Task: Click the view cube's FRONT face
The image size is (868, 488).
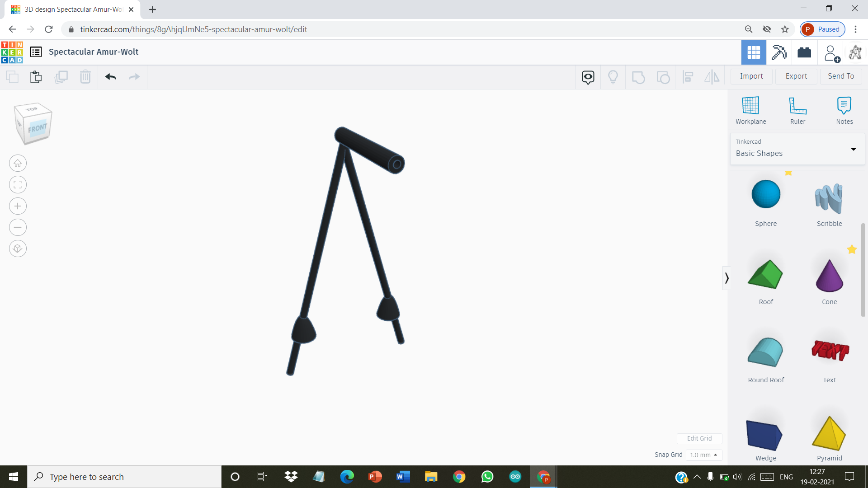Action: (37, 128)
